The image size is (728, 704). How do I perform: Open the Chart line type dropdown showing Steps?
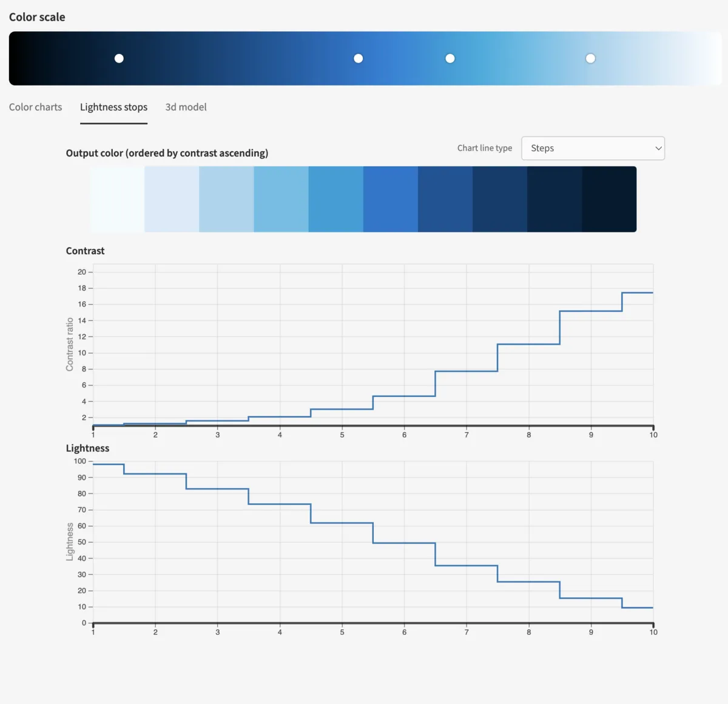[592, 148]
